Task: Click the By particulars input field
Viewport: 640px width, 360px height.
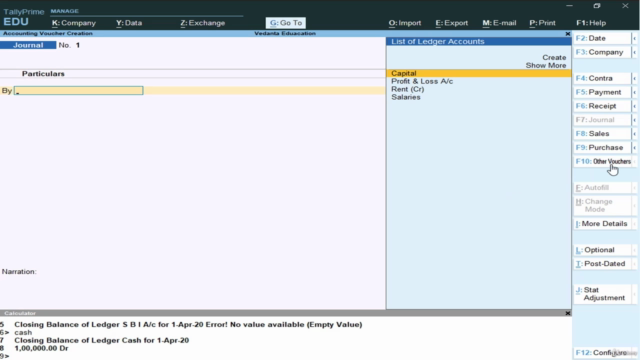Action: pyautogui.click(x=78, y=91)
